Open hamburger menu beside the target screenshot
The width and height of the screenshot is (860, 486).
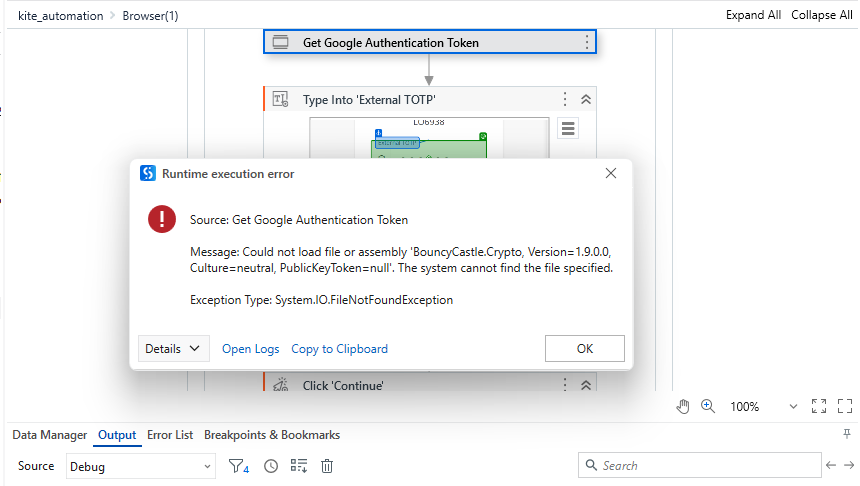click(568, 128)
